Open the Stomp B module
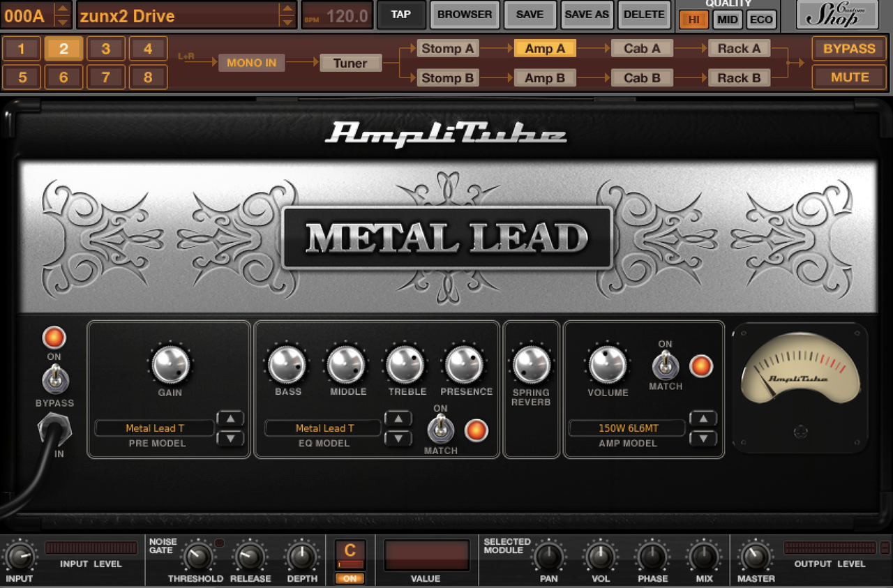The height and width of the screenshot is (588, 893). pos(448,78)
